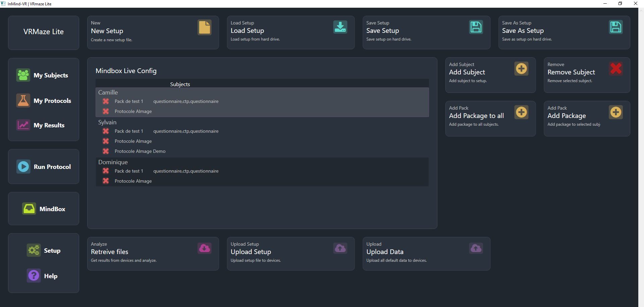Remove Protocole Almage from Camille
The height and width of the screenshot is (307, 644).
click(106, 111)
